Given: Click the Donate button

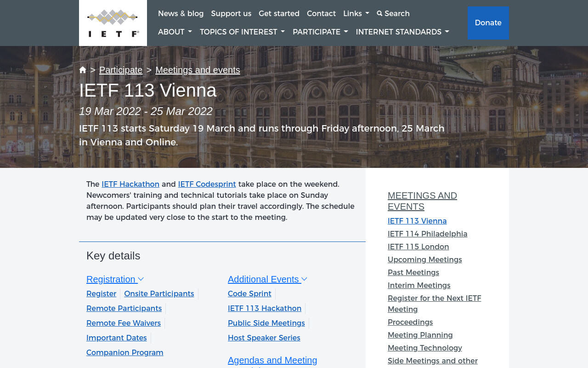Looking at the screenshot, I should [x=488, y=23].
